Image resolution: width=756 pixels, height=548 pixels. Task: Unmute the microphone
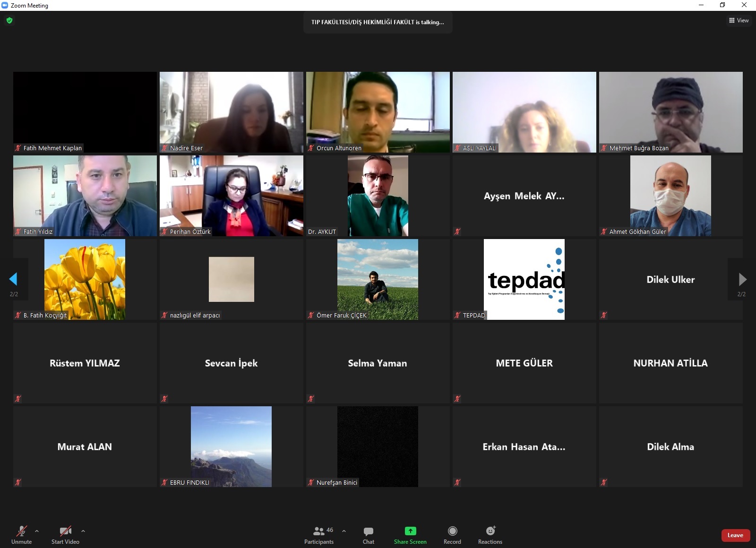click(x=21, y=535)
